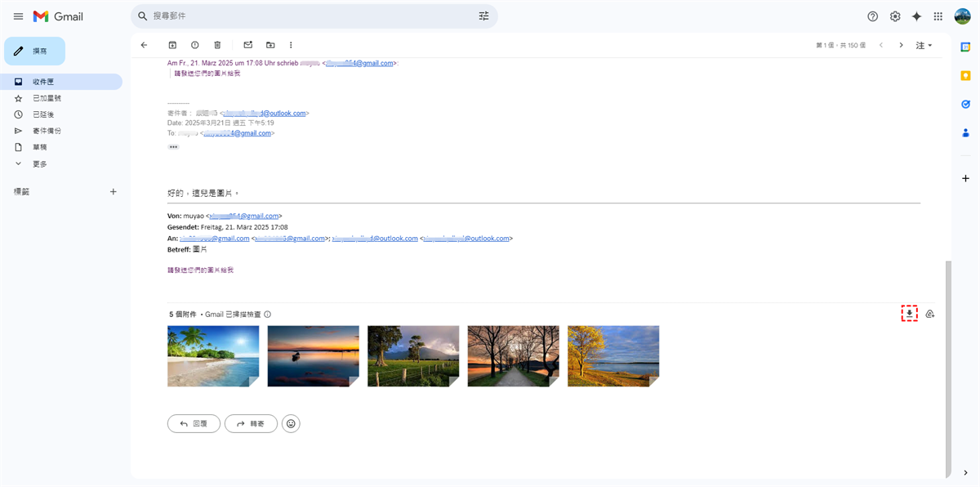980x487 pixels.
Task: Open the yellow autumn tree attachment
Action: (x=613, y=356)
